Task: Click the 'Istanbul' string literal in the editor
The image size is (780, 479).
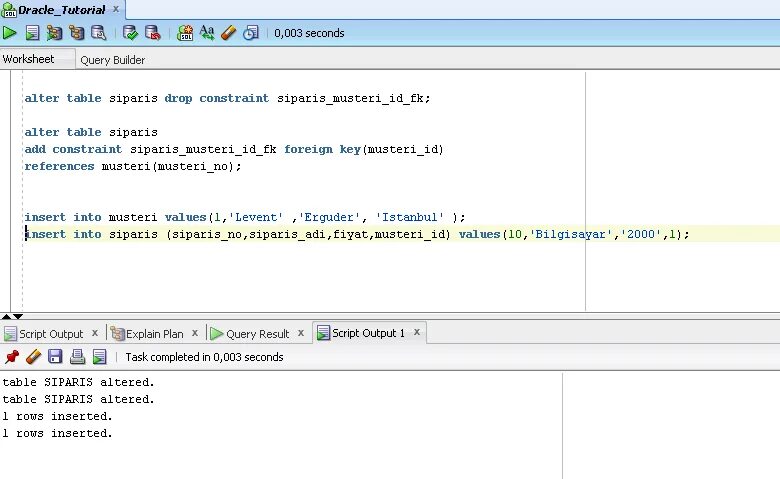Action: tap(409, 217)
